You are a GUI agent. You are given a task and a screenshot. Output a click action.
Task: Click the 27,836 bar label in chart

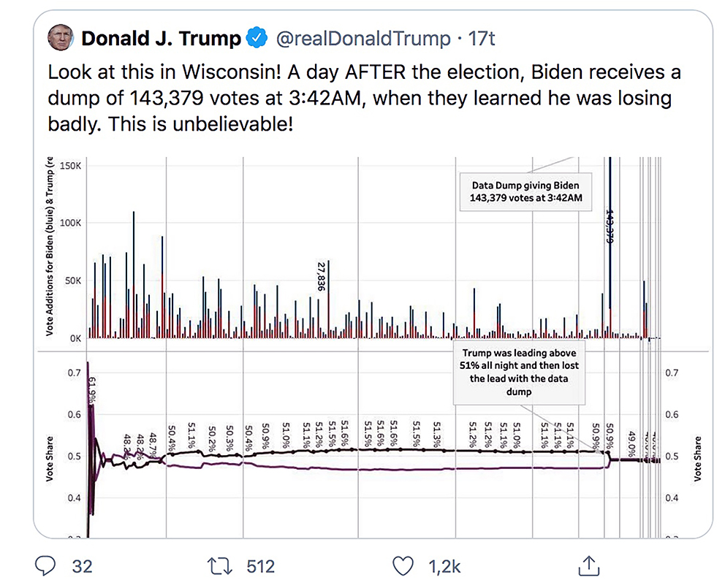pyautogui.click(x=320, y=277)
